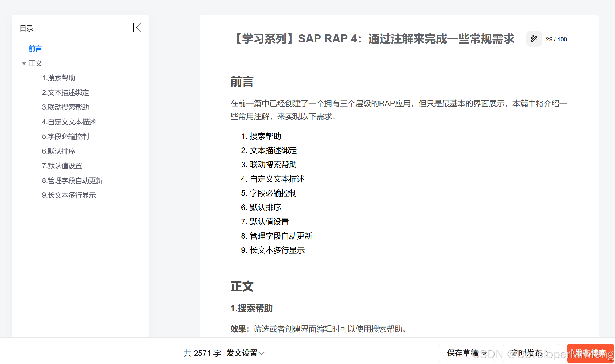Screen dimensions: 615x364
Task: Click the 前言 heading in editor
Action: coord(242,82)
